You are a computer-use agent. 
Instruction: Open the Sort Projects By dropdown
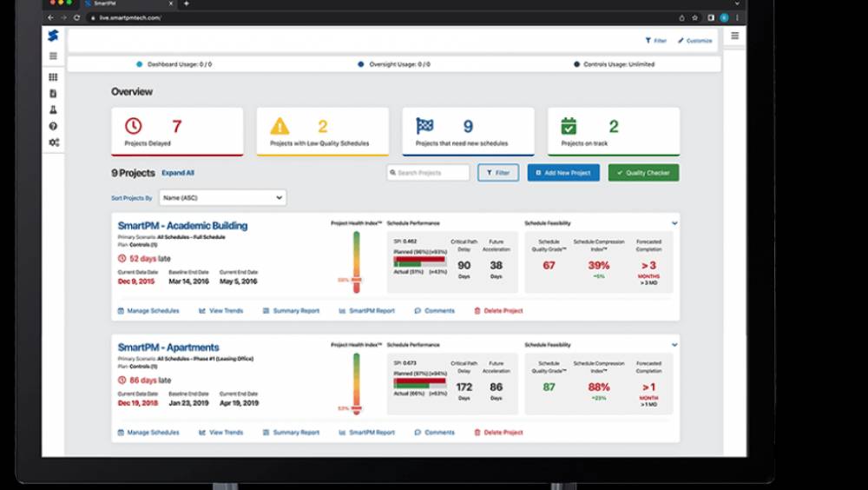[x=222, y=197]
